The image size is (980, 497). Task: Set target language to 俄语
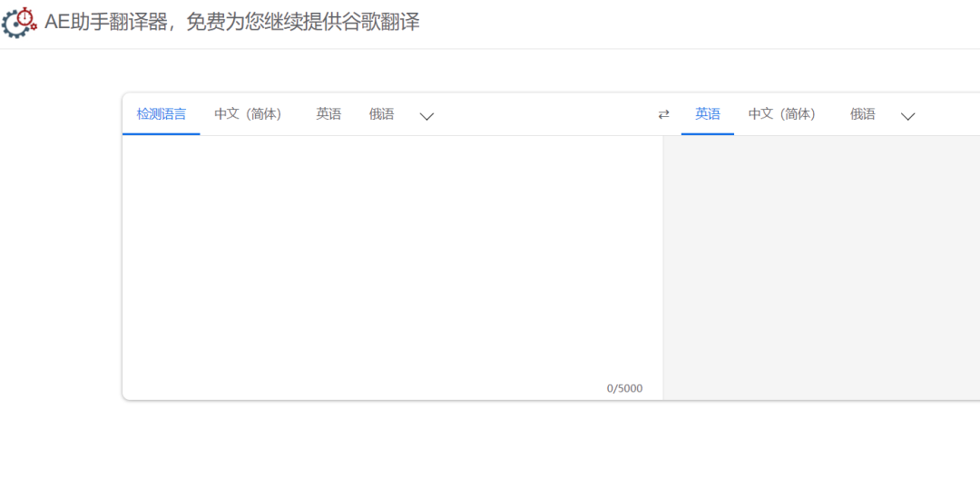pyautogui.click(x=862, y=114)
